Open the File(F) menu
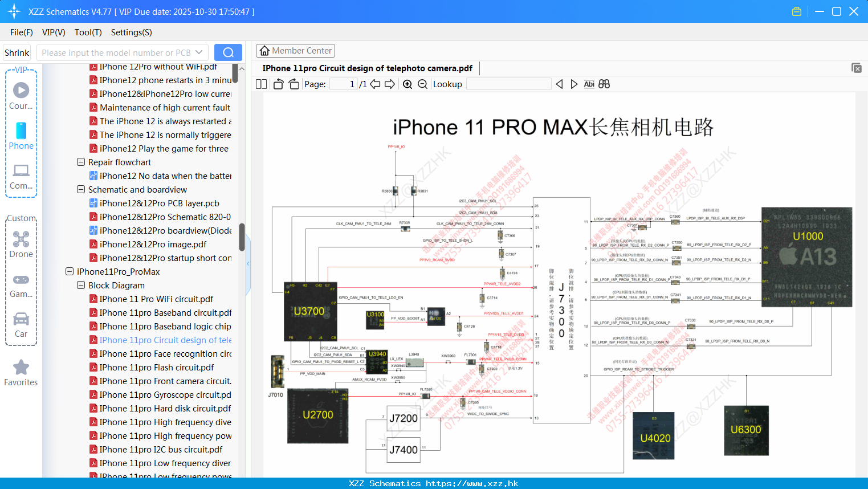The width and height of the screenshot is (868, 489). click(x=22, y=32)
